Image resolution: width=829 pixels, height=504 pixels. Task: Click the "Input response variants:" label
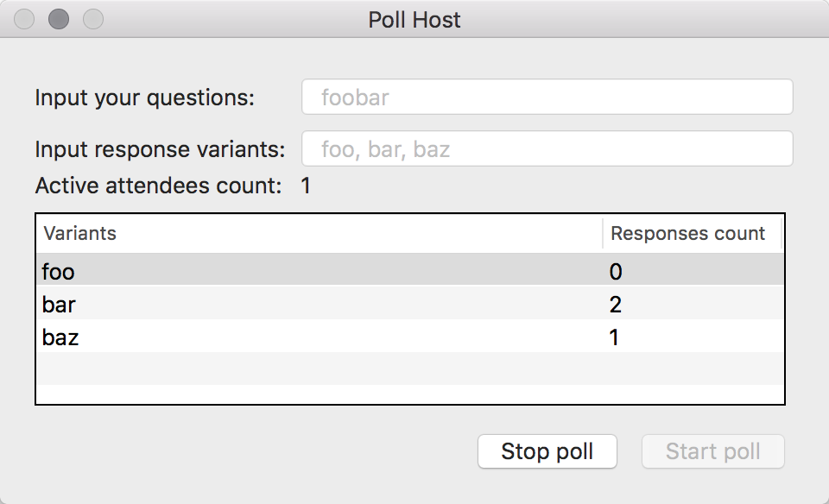160,149
